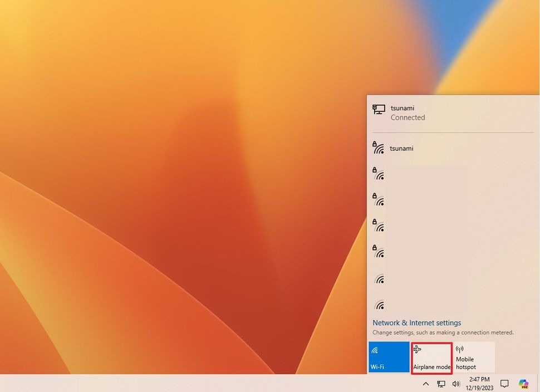Click the secured Wi-Fi signal icon for tsunami
The width and height of the screenshot is (540, 392).
tap(378, 148)
